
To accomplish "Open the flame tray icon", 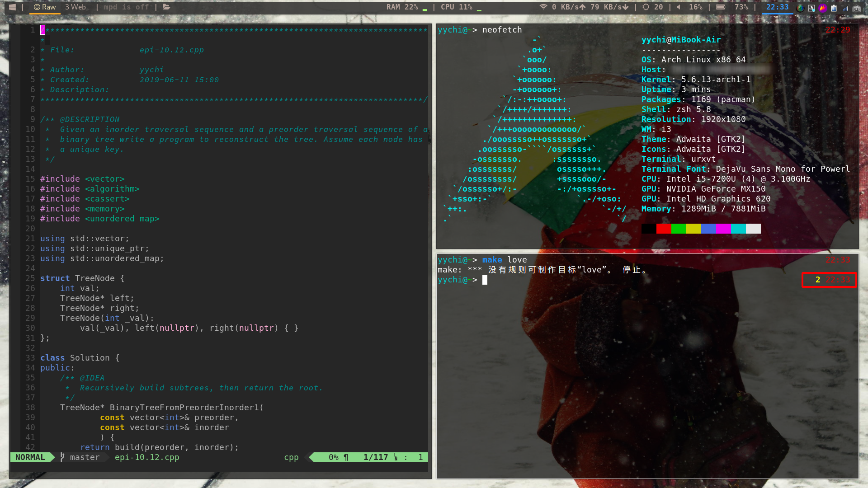I will pos(823,8).
